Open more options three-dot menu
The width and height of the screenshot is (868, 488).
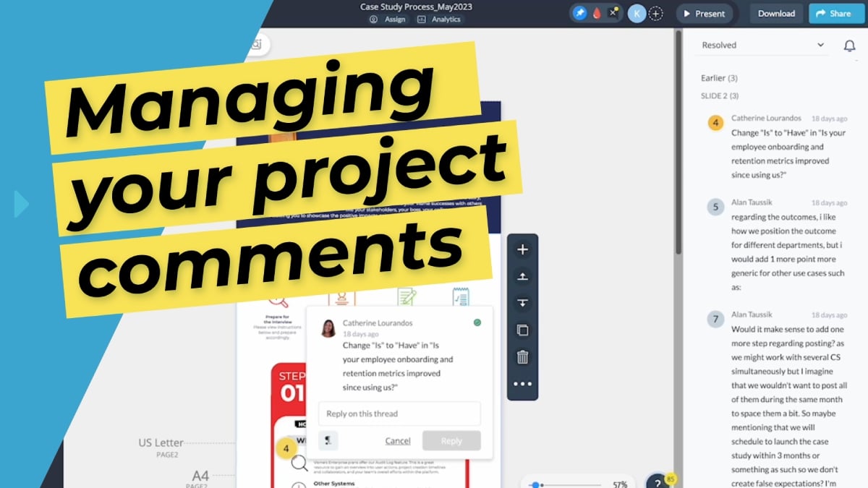point(523,384)
